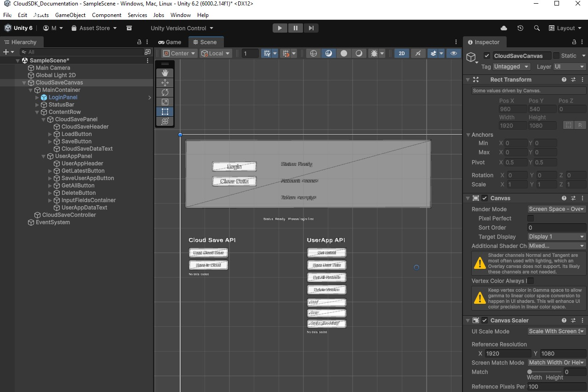Select the Scale tool in Scene toolbar
Image resolution: width=588 pixels, height=392 pixels.
click(165, 102)
